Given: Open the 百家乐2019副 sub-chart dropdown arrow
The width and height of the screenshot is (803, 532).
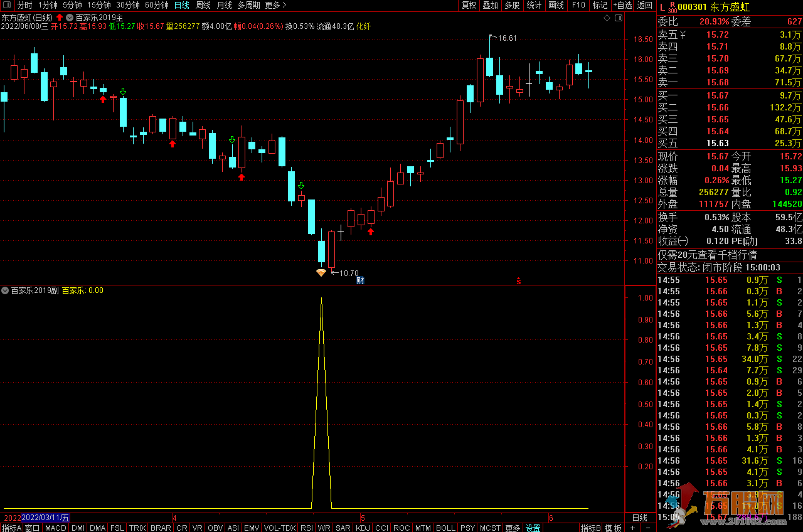Looking at the screenshot, I should pyautogui.click(x=5, y=290).
